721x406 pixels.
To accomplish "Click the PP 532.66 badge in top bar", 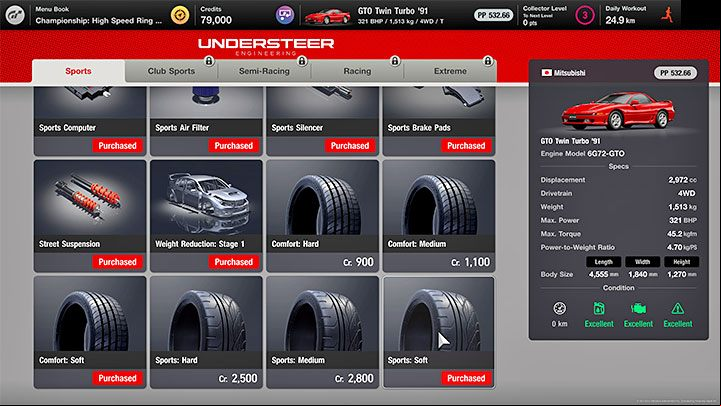I will pos(493,15).
